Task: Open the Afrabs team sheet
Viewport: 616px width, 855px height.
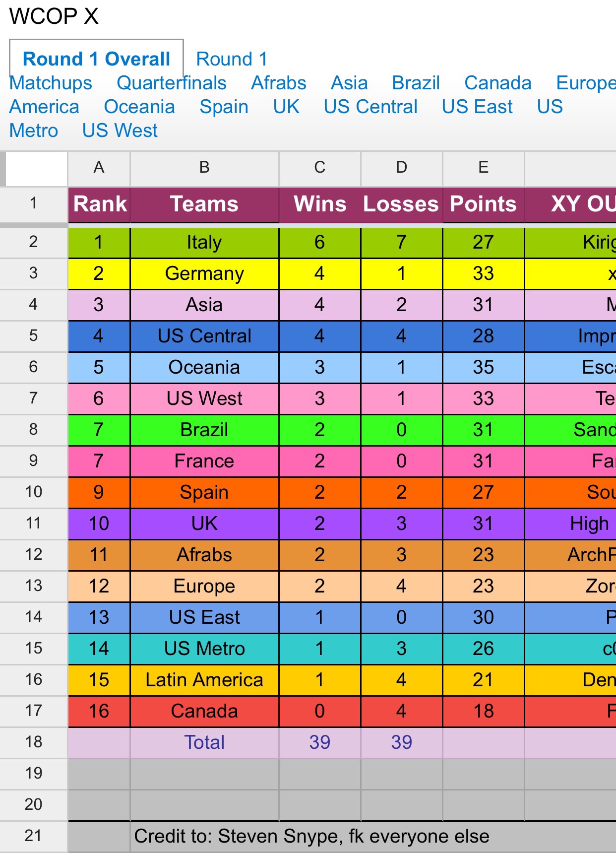Action: pyautogui.click(x=279, y=83)
